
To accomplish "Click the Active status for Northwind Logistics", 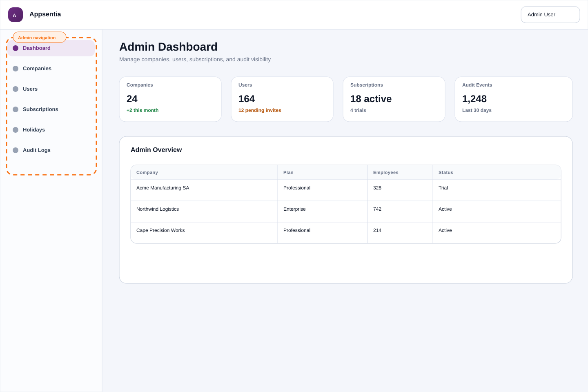I will pyautogui.click(x=497, y=212).
